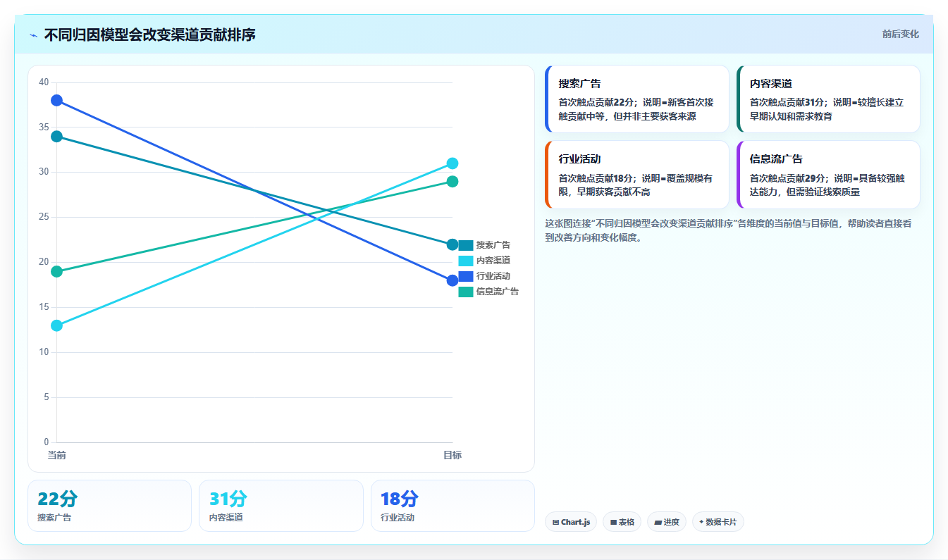Select the 信息流广告 data point at 19 (当前)
The height and width of the screenshot is (560, 948).
(x=56, y=272)
